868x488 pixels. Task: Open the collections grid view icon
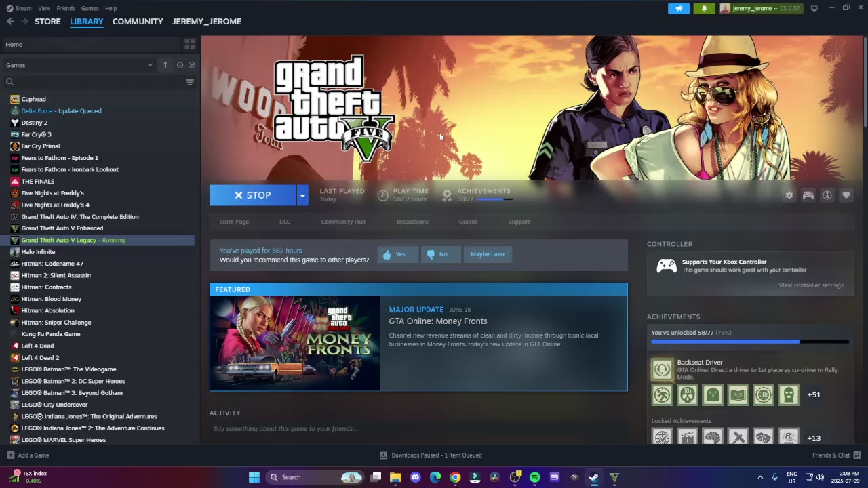(190, 44)
